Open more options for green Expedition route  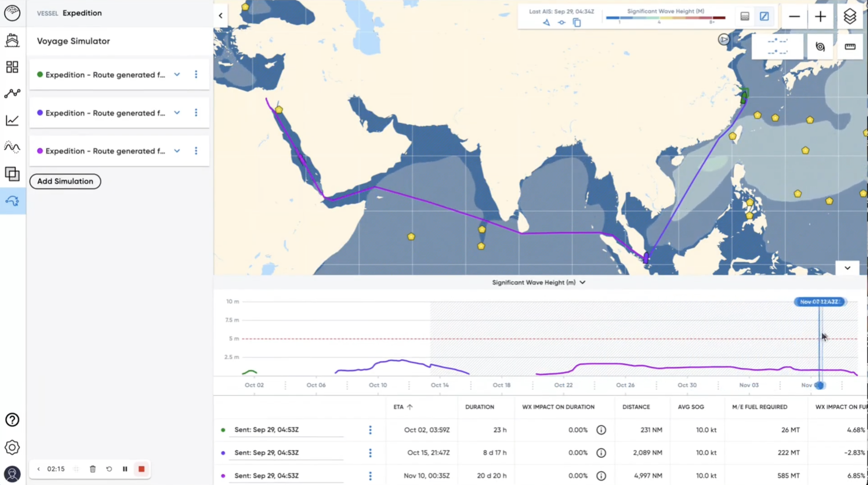(x=196, y=74)
